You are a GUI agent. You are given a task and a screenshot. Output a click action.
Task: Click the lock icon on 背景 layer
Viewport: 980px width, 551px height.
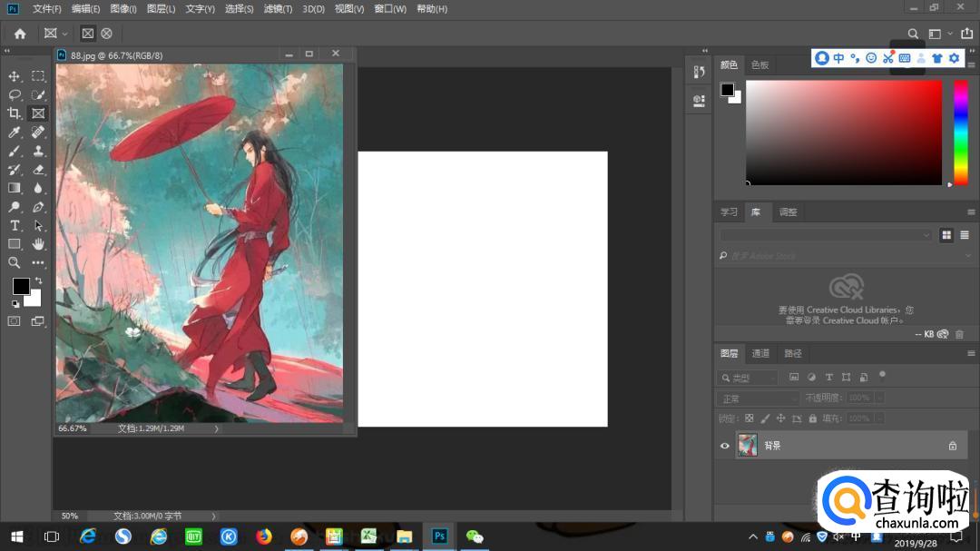(953, 446)
